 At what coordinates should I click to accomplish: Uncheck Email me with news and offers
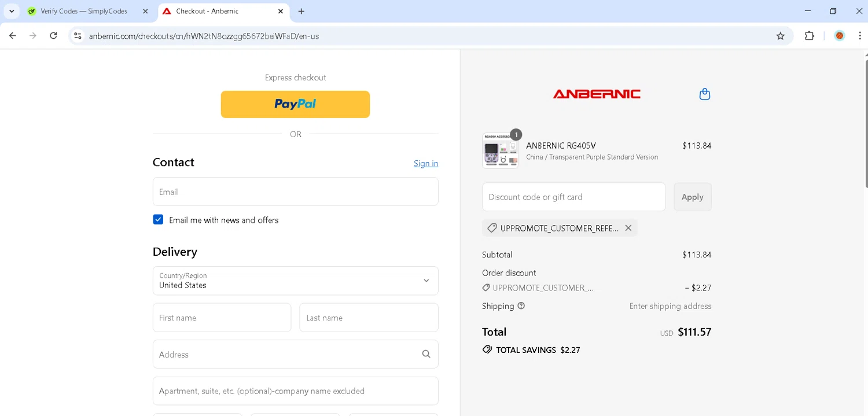tap(158, 220)
